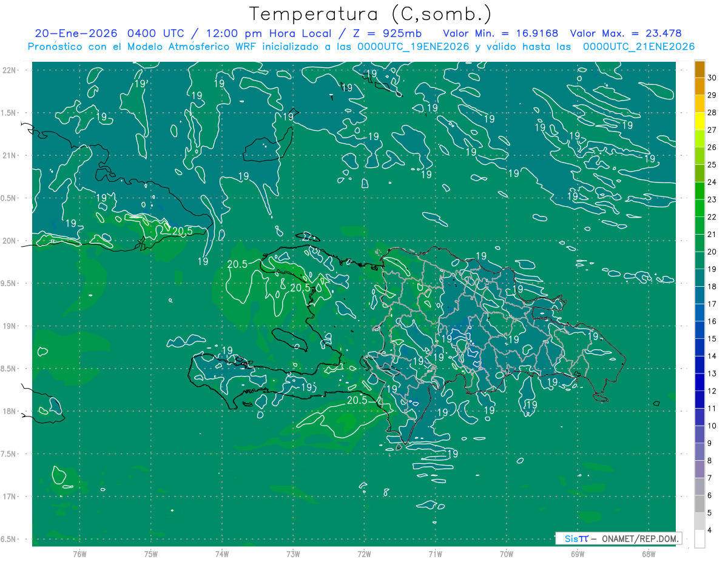Click the color scale label '28'

pos(712,112)
